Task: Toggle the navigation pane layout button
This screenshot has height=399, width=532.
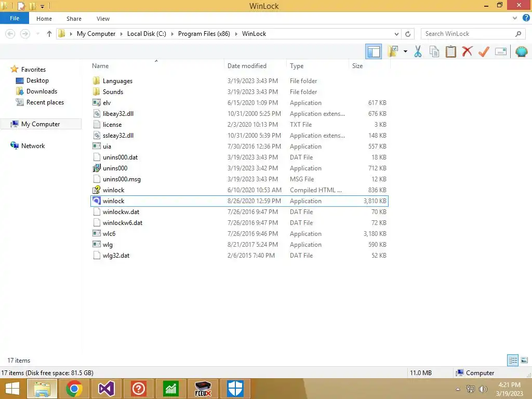Action: (x=373, y=52)
